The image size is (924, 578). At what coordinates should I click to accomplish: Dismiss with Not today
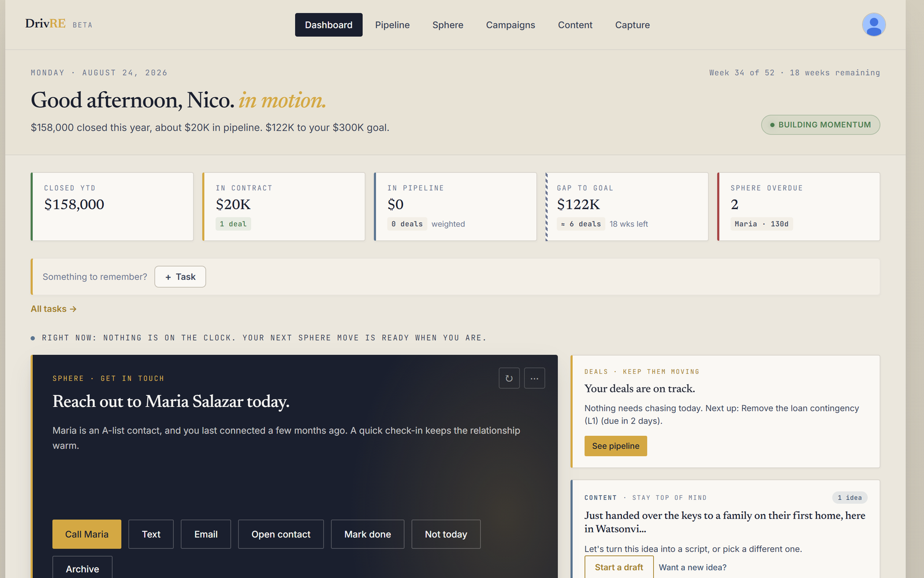click(446, 534)
